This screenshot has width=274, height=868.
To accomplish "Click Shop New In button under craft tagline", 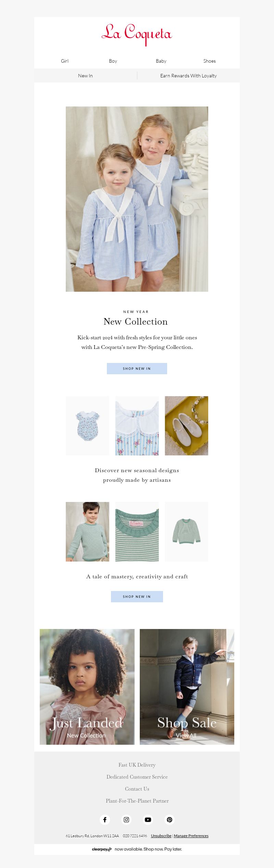I will click(x=137, y=596).
